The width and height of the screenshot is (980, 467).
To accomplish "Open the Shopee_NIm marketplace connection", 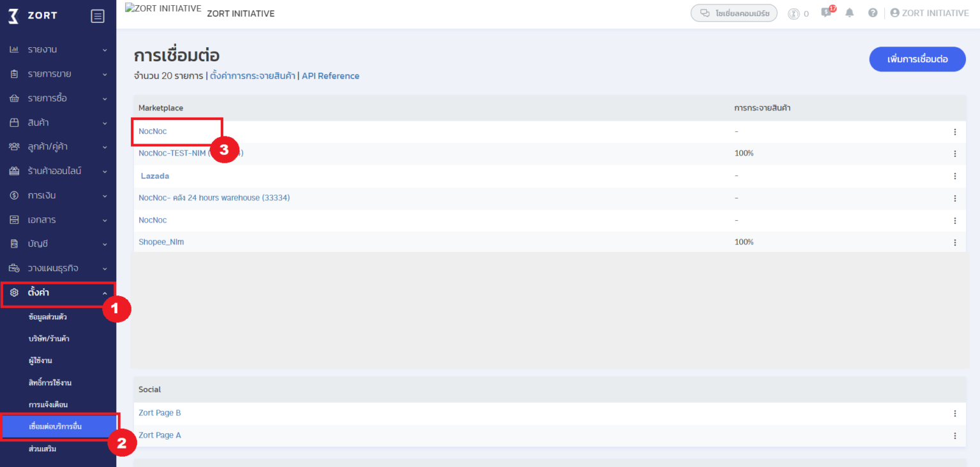I will (x=161, y=242).
